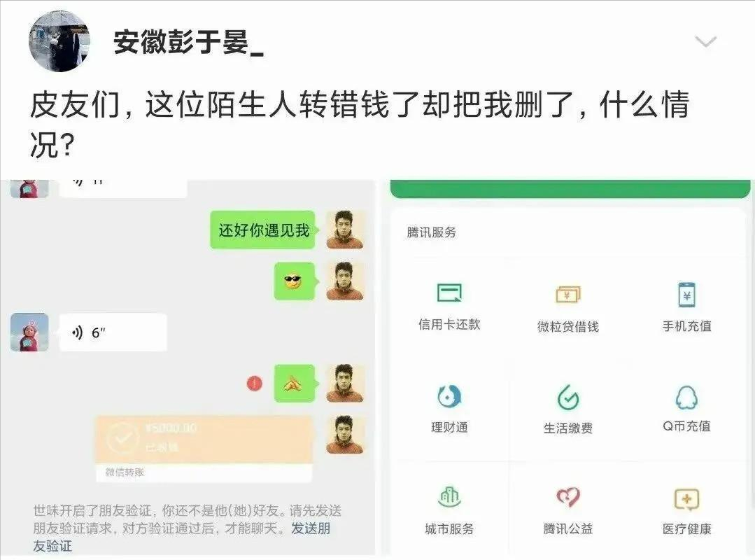Click the 发送朋友验证 link
Viewport: 755px width, 560px height.
click(182, 537)
